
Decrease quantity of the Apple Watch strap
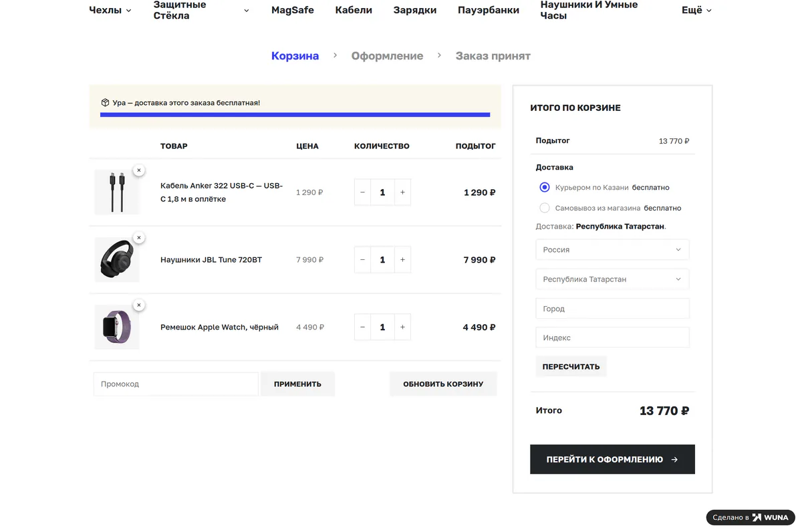(x=362, y=327)
